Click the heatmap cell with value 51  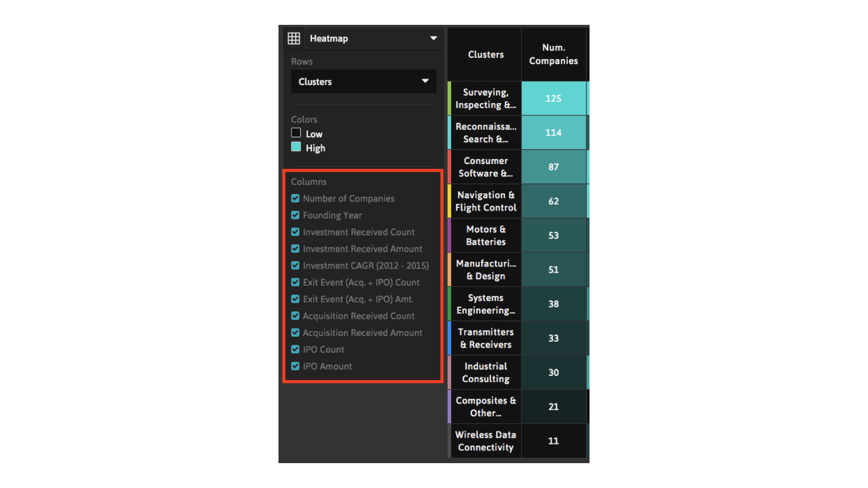[x=553, y=270]
